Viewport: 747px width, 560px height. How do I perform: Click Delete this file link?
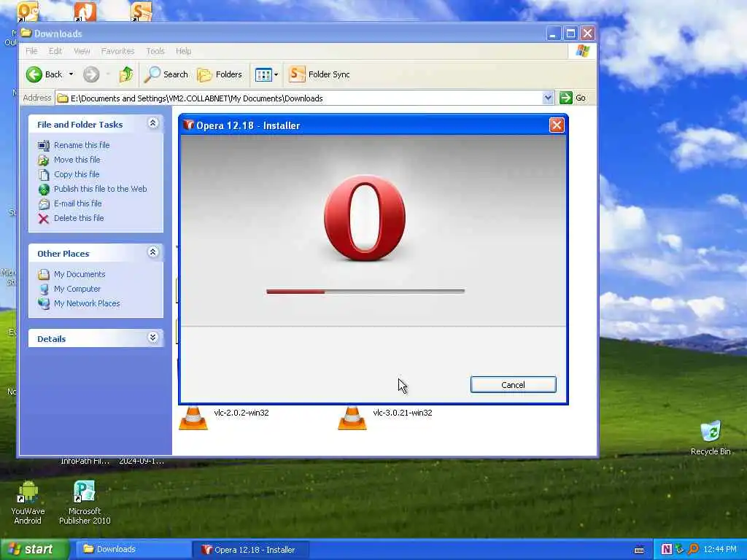click(79, 218)
